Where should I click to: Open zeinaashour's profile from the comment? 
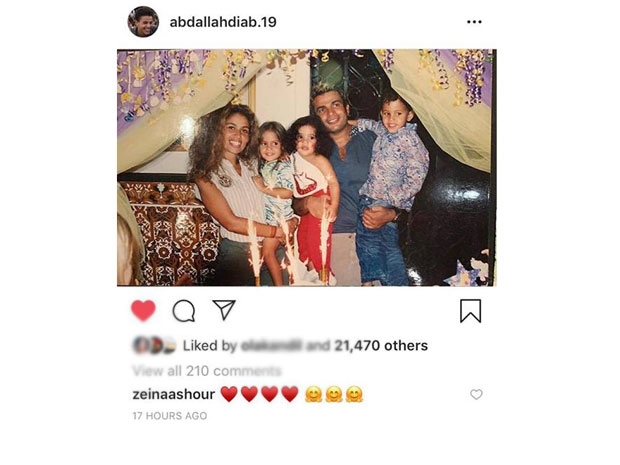coord(174,394)
